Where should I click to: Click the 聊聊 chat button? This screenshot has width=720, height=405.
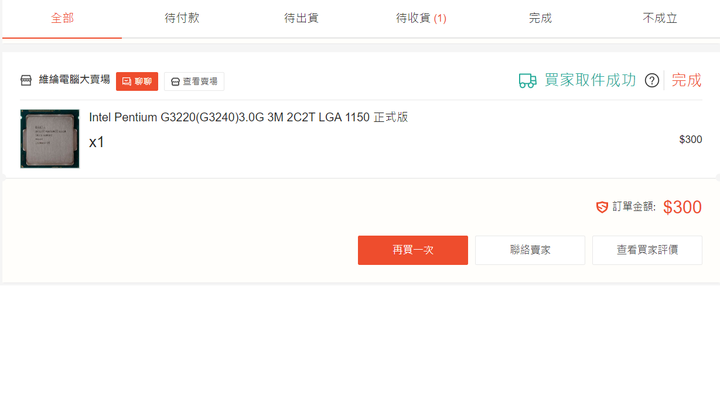click(137, 81)
